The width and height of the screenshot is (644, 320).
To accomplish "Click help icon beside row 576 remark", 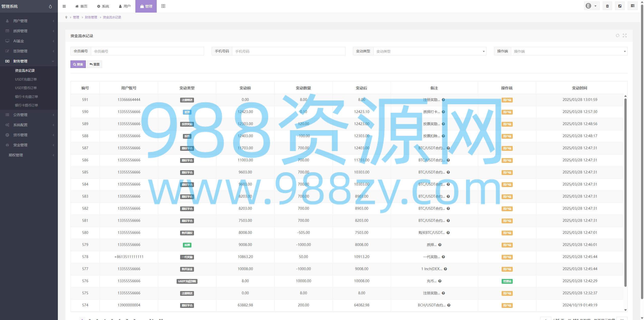I will 440,281.
